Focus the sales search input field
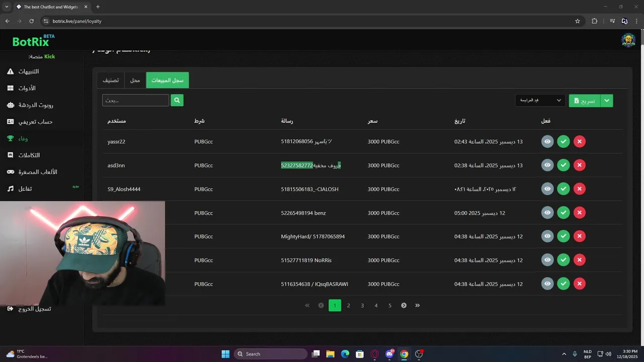Image resolution: width=644 pixels, height=362 pixels. [x=135, y=101]
